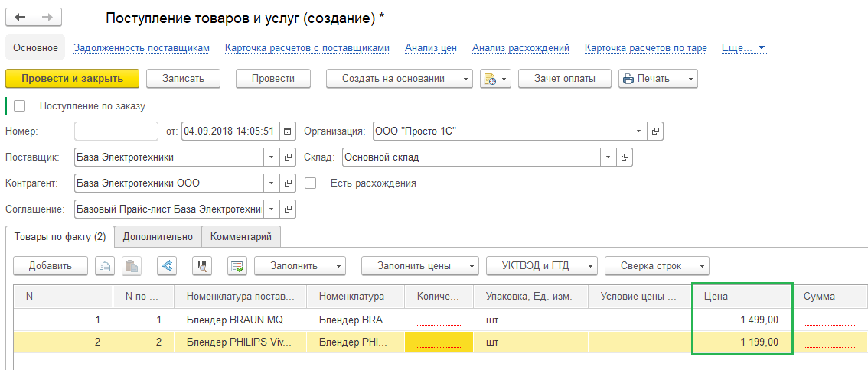
Task: Click the Номенклатура column header
Action: pyautogui.click(x=355, y=297)
